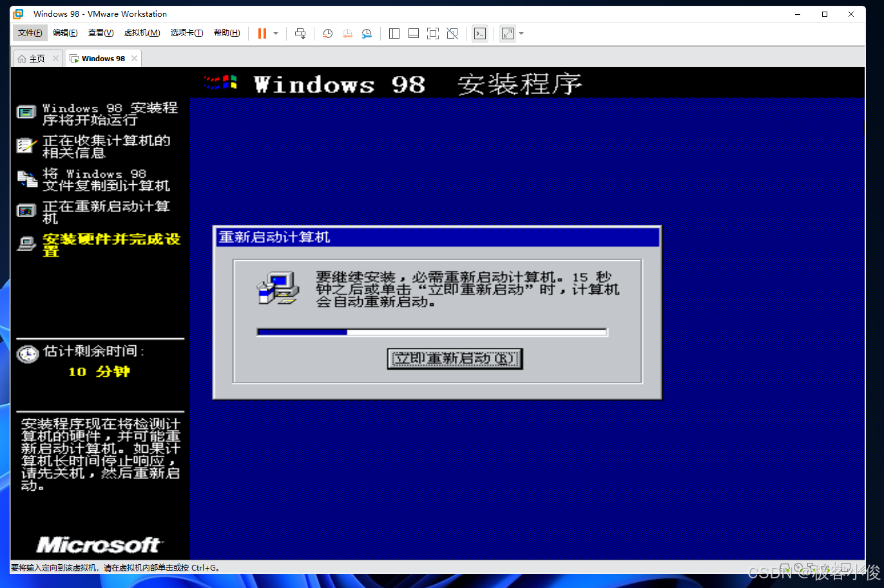Click the 正在收集计算机的相关信息 step text
This screenshot has height=588, width=884.
coord(106,147)
